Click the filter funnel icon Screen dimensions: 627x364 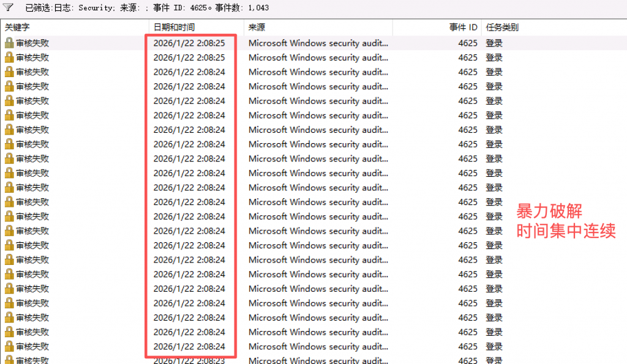[x=9, y=8]
